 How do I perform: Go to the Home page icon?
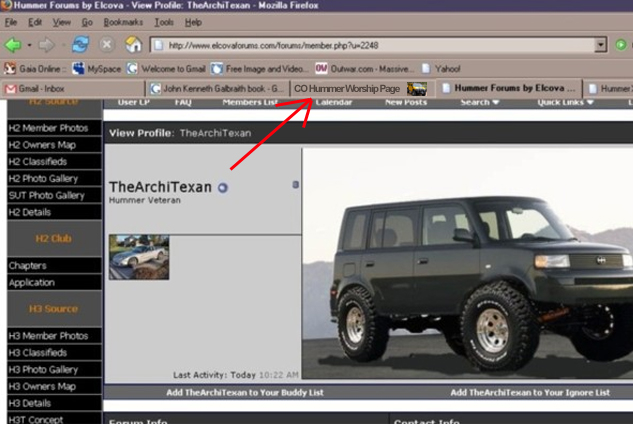point(134,44)
